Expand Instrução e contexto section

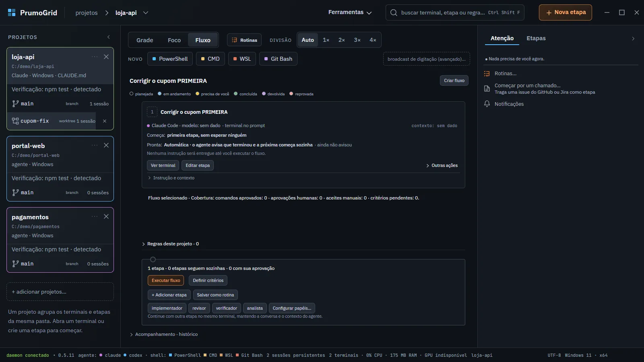coord(171,178)
